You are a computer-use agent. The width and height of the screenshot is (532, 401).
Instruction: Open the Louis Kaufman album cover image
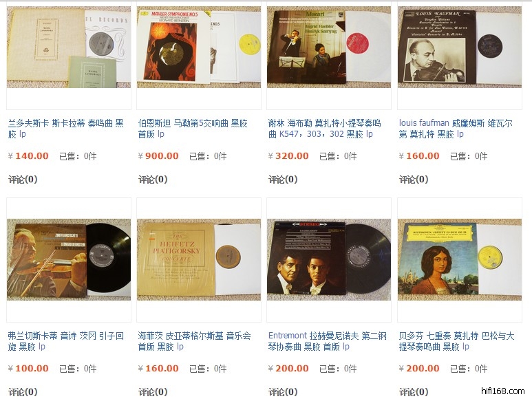460,47
